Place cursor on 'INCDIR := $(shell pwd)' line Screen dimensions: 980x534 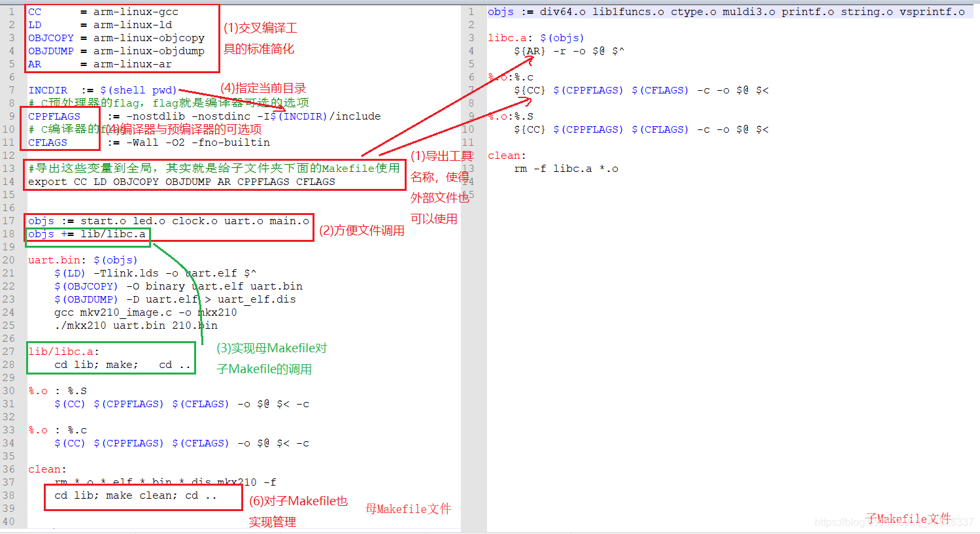point(103,90)
